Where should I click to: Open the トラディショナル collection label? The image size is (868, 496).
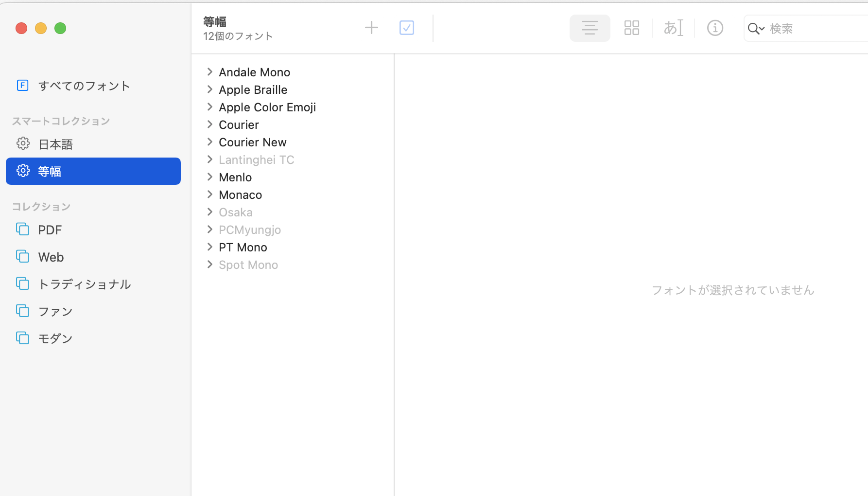85,284
